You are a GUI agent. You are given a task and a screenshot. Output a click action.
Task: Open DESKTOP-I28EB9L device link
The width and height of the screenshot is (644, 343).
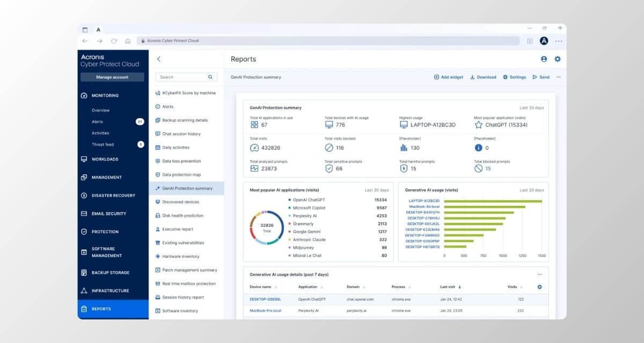coord(265,299)
